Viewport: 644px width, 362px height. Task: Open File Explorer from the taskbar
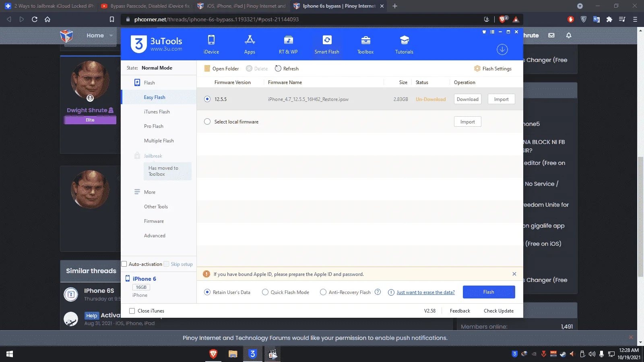pos(233,354)
